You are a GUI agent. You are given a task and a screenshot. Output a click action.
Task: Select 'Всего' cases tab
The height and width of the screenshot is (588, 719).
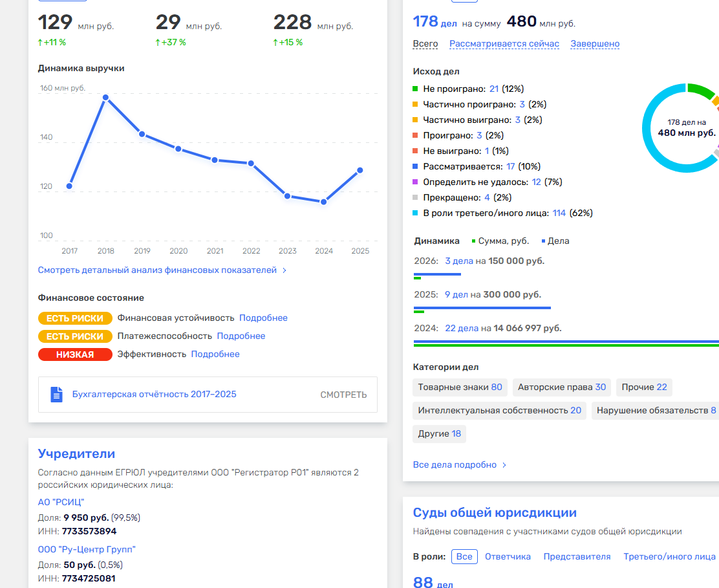(425, 44)
